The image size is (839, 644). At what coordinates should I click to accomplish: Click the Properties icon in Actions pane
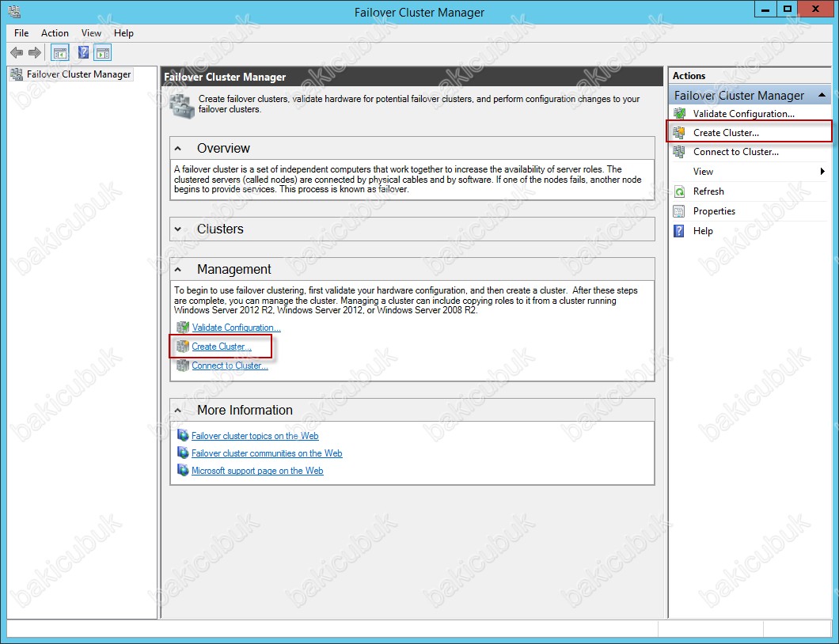coord(680,211)
